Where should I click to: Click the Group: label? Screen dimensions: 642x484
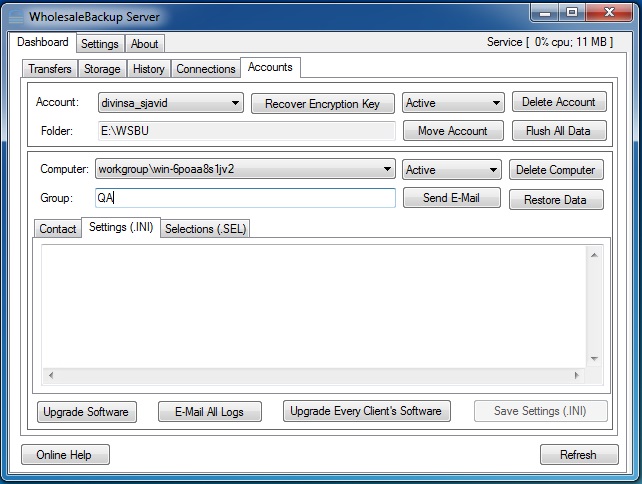tap(57, 198)
